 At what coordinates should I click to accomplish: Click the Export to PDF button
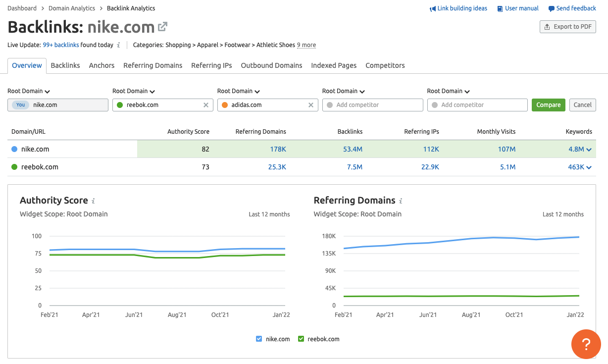pyautogui.click(x=568, y=27)
